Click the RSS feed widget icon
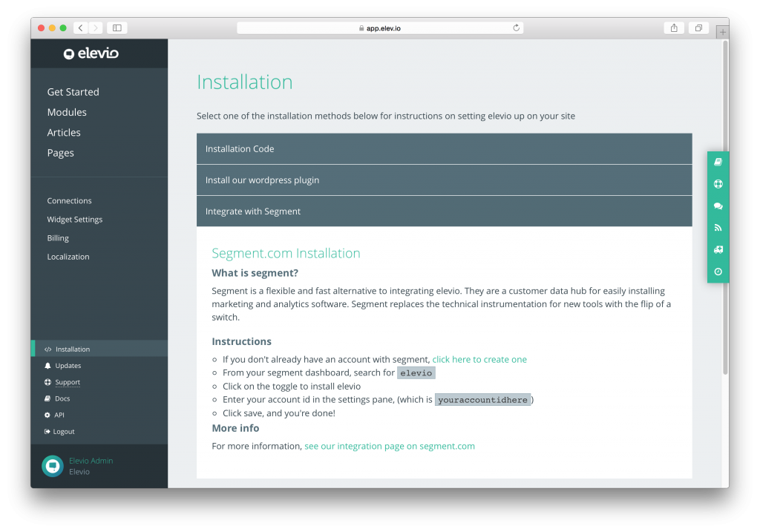760x532 pixels. pyautogui.click(x=718, y=228)
